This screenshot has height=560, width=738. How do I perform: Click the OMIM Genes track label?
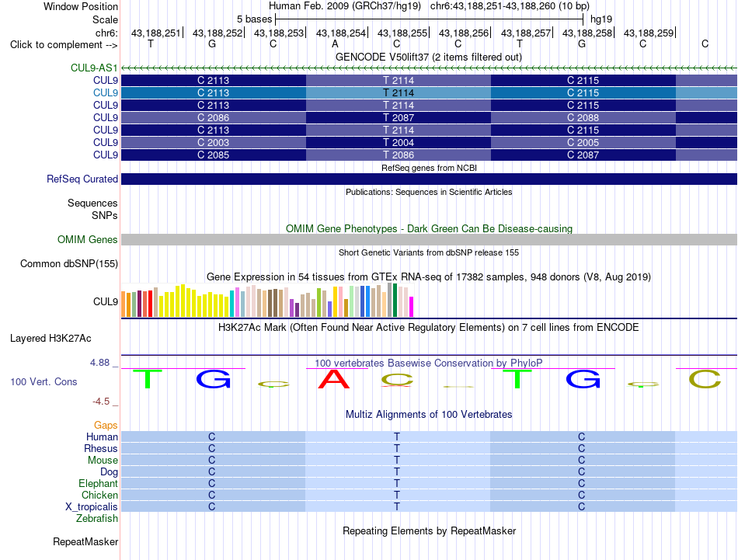pyautogui.click(x=88, y=239)
